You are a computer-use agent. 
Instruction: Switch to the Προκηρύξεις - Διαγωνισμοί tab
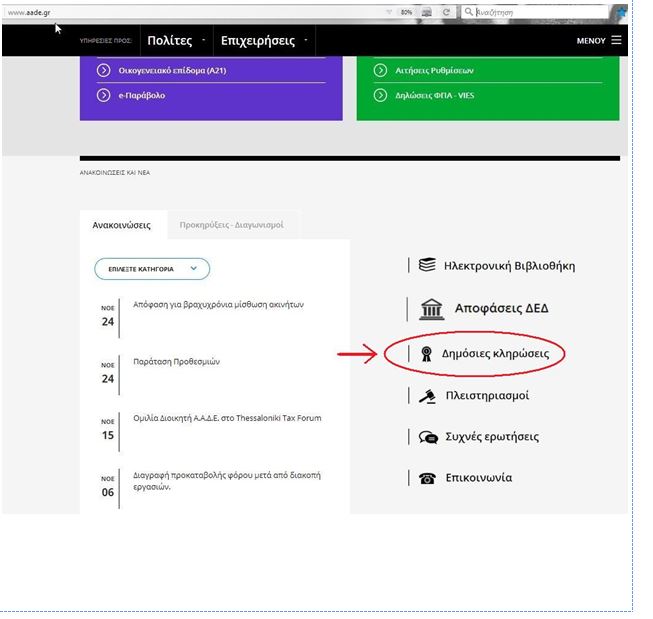click(x=231, y=225)
